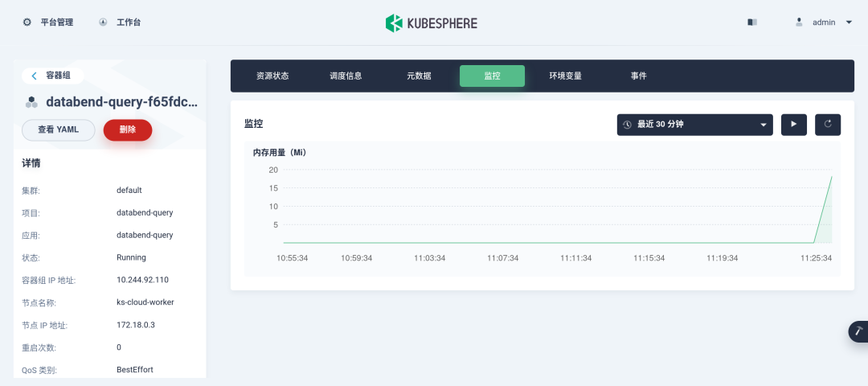Start real-time monitoring with the play button

click(x=793, y=125)
